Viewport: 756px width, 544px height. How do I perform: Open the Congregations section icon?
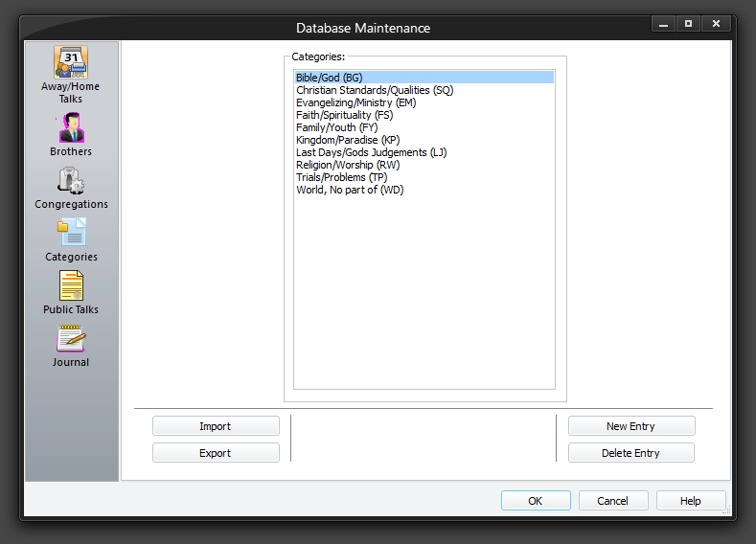click(x=71, y=181)
